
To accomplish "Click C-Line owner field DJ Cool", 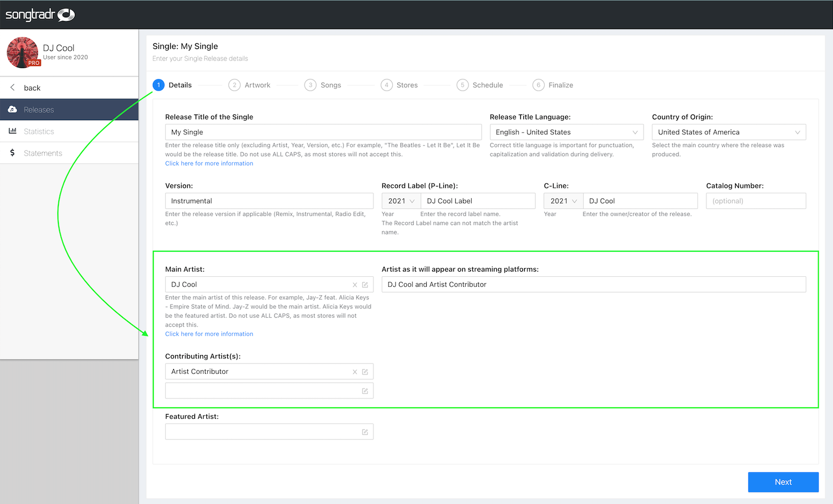I will tap(640, 201).
